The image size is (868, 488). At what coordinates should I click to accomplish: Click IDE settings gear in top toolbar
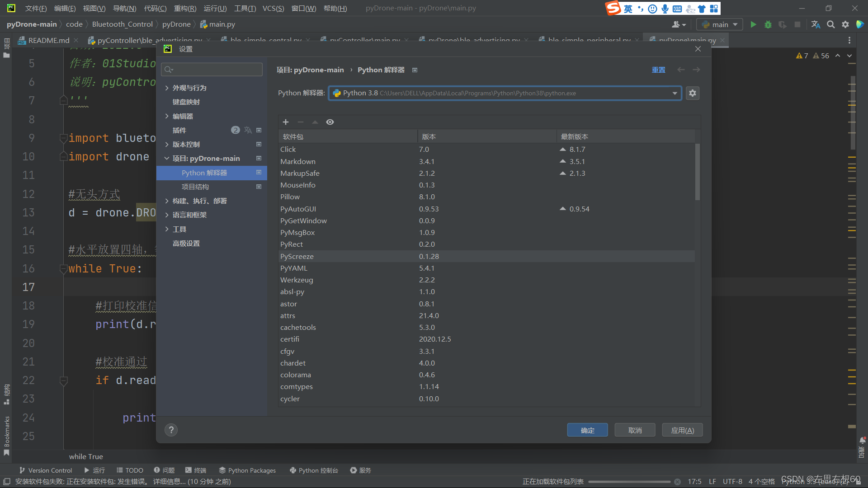point(845,24)
